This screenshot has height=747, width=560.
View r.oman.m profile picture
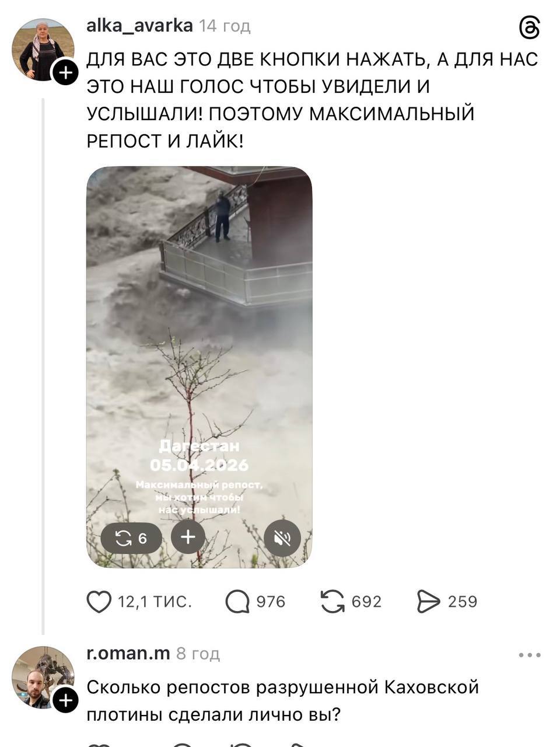(x=43, y=678)
